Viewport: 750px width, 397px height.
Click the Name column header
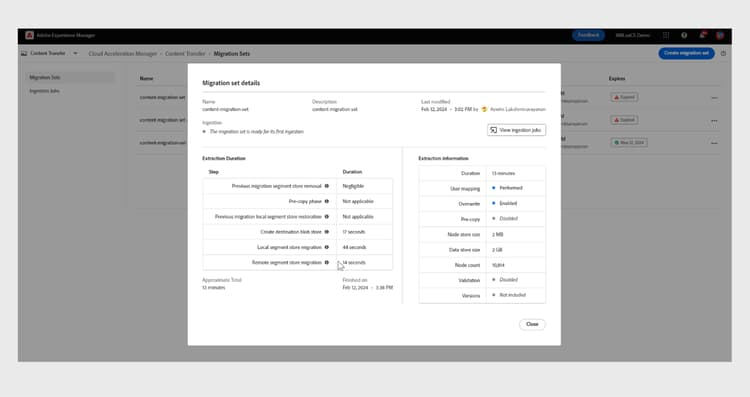pos(146,78)
